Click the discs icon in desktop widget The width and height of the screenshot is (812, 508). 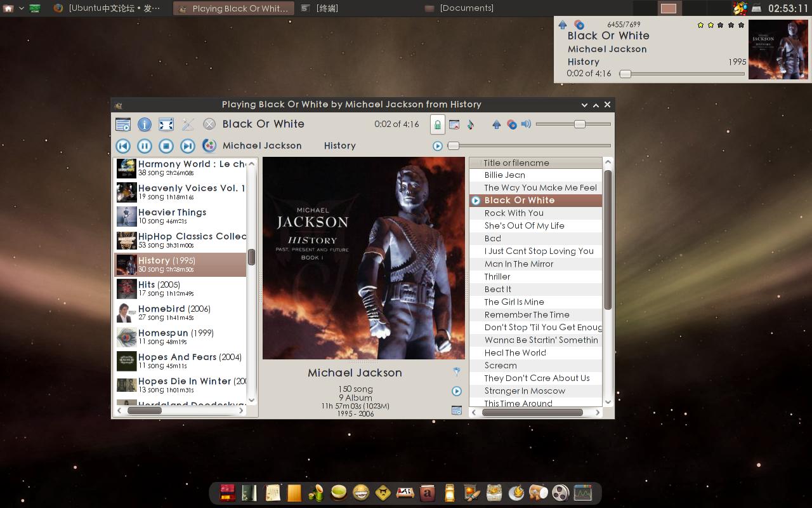[579, 25]
